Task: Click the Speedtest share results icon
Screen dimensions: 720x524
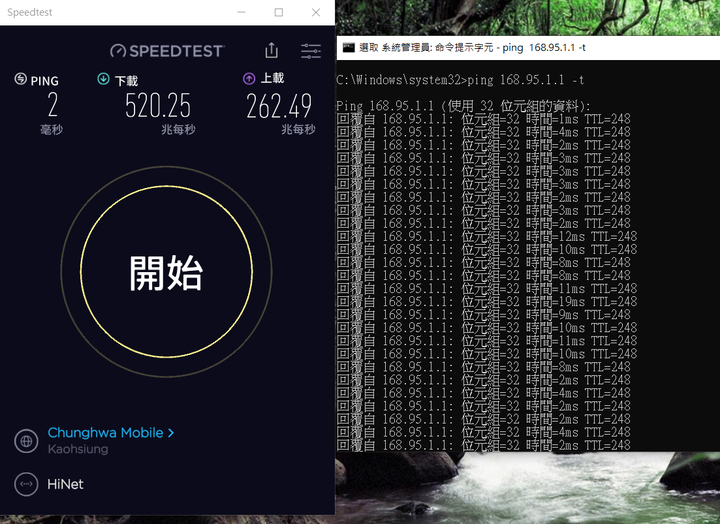Action: (x=271, y=51)
